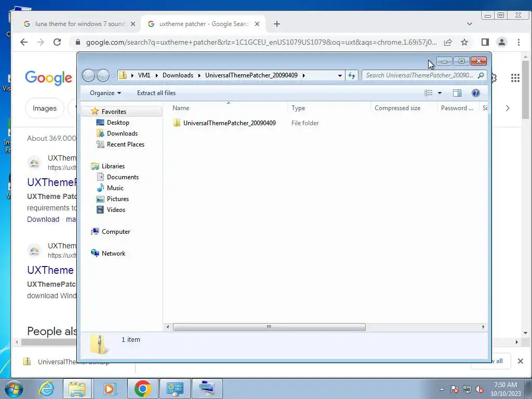Click the file list scroll right arrow
The image size is (532, 399).
(484, 327)
